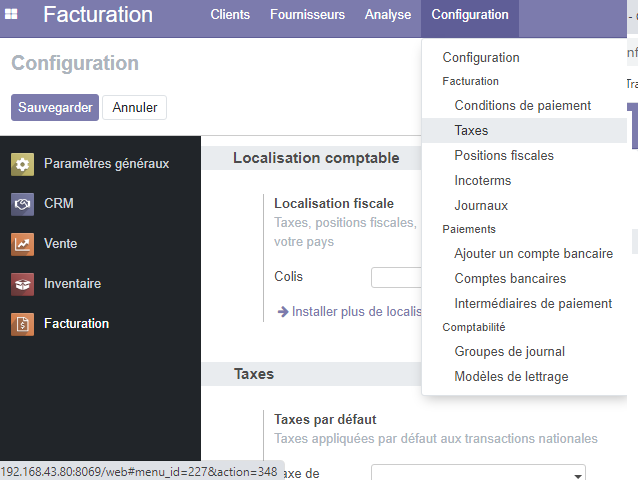Select the Inventaire box icon
The image size is (638, 480).
(x=23, y=284)
